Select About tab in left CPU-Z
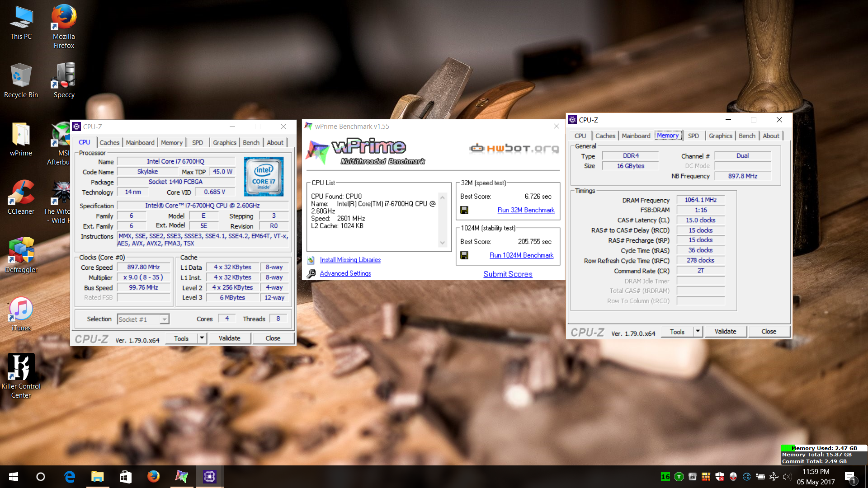The image size is (868, 488). (x=275, y=142)
